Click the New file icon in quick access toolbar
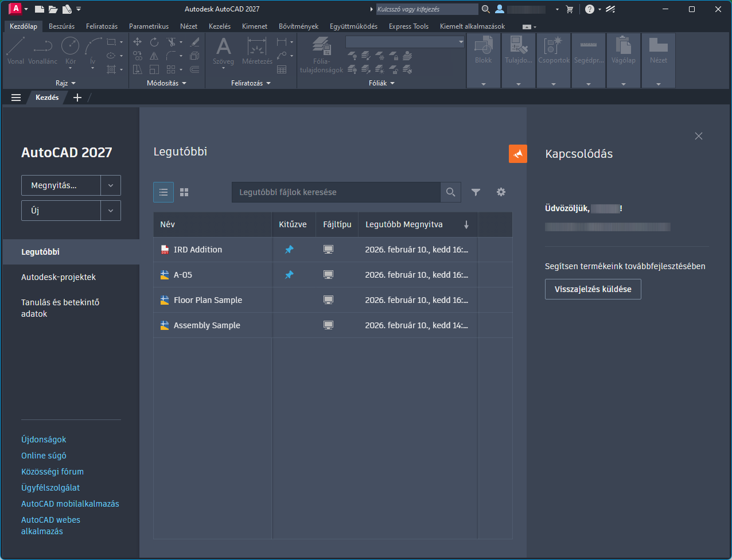 tap(39, 9)
